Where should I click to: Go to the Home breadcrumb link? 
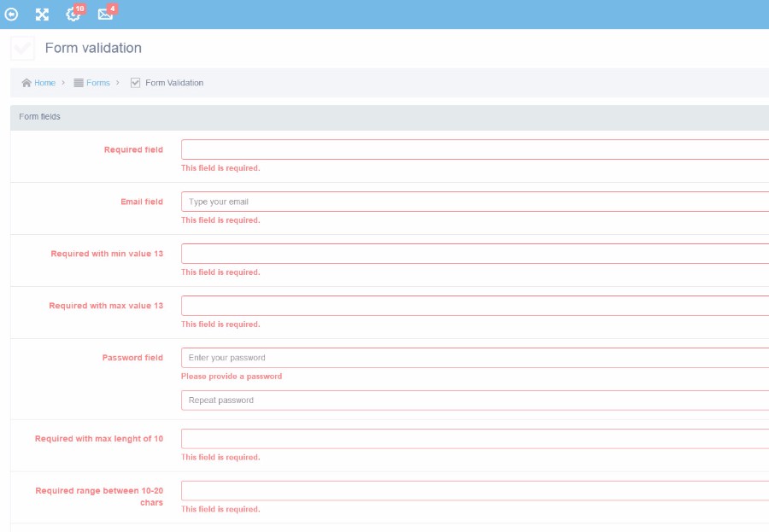tap(44, 83)
